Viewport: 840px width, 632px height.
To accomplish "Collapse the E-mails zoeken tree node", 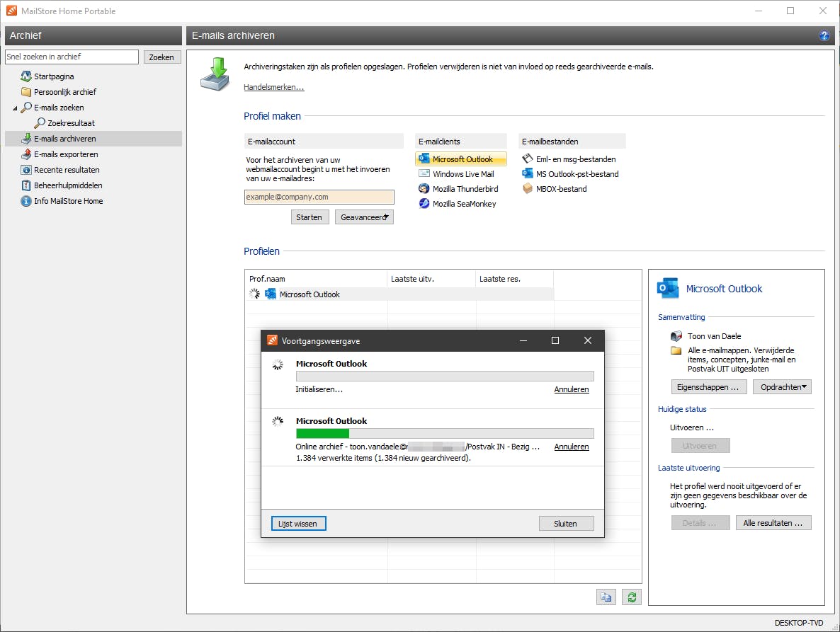I will pos(15,108).
